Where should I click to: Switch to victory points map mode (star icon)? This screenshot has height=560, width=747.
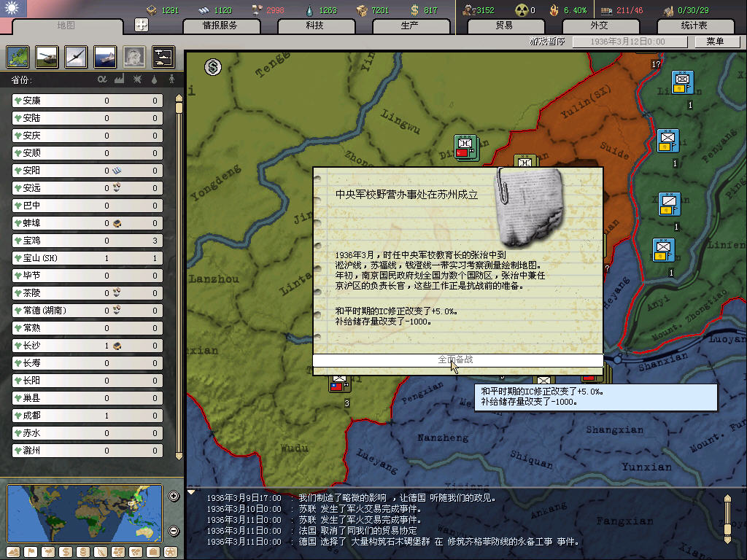click(171, 552)
